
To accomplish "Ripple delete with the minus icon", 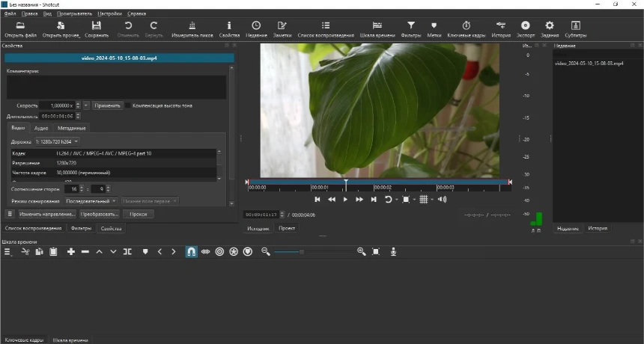I will point(85,252).
